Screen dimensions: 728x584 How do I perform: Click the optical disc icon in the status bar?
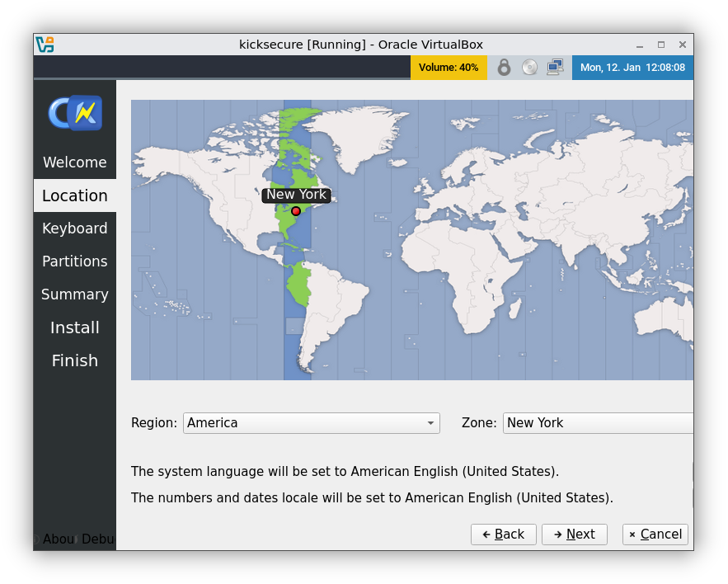pyautogui.click(x=528, y=67)
